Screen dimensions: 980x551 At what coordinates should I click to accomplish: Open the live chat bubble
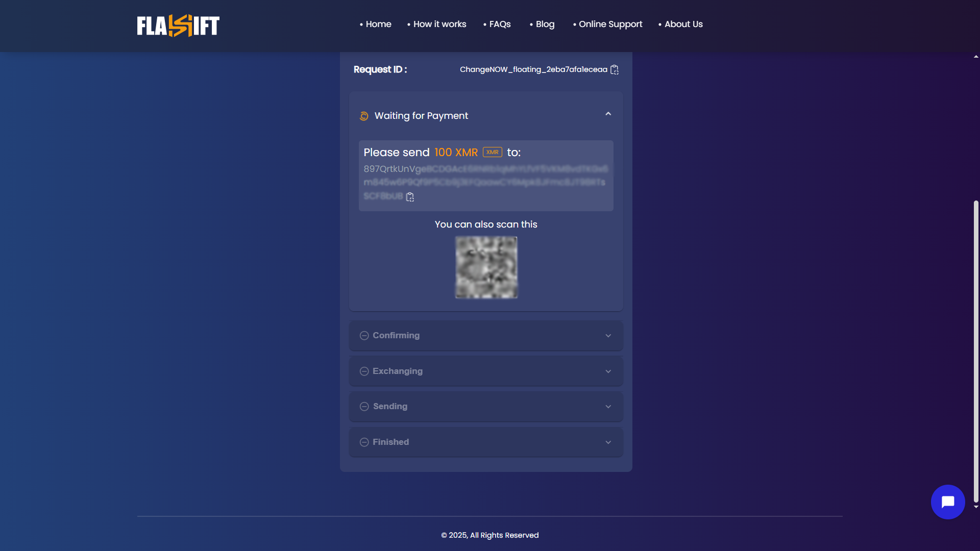point(947,502)
